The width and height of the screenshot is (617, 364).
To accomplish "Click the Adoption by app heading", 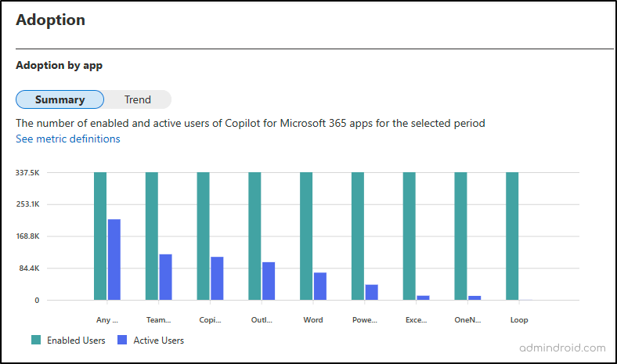I will pos(59,66).
